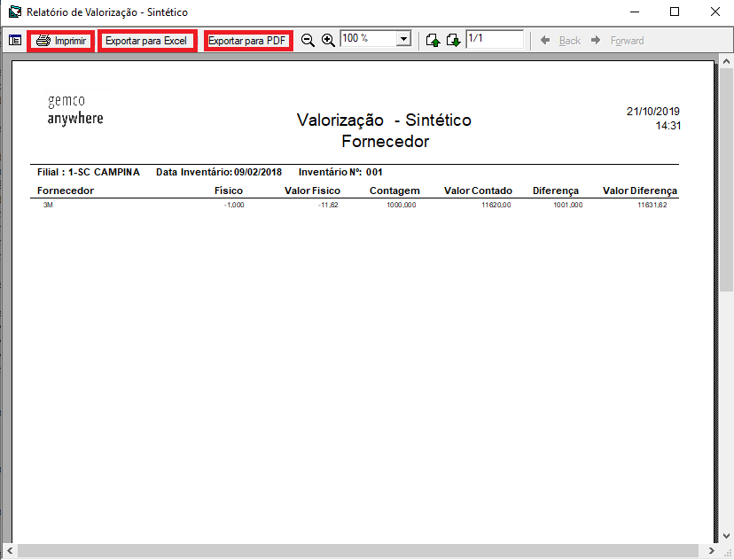Toggle the report sidebar panel icon
Viewport: 734px width, 560px height.
point(15,40)
